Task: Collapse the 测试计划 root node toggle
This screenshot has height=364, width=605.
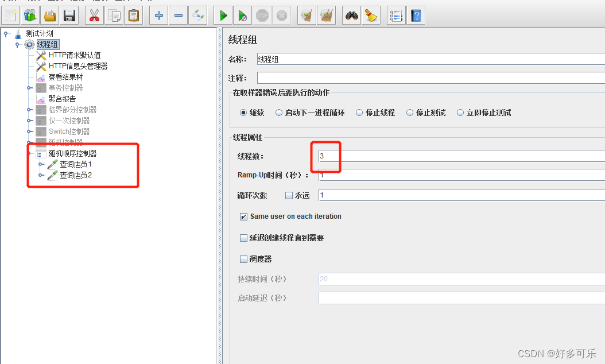Action: [6, 34]
